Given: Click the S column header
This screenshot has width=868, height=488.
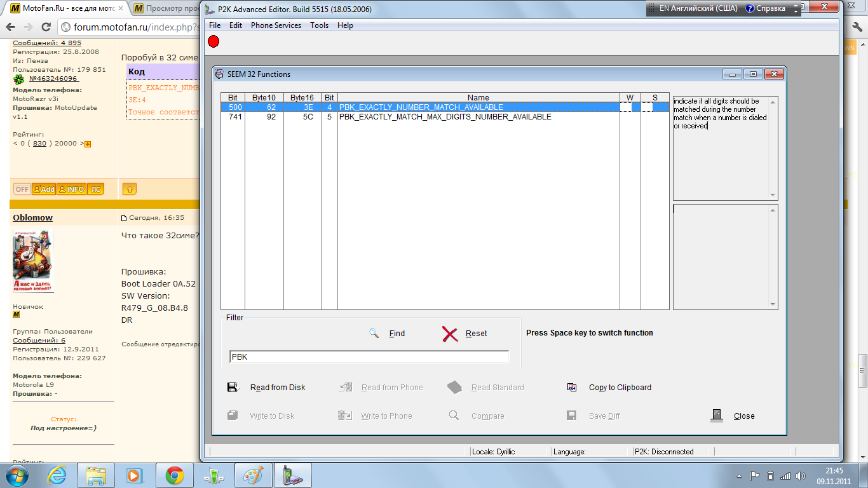Looking at the screenshot, I should pos(655,98).
